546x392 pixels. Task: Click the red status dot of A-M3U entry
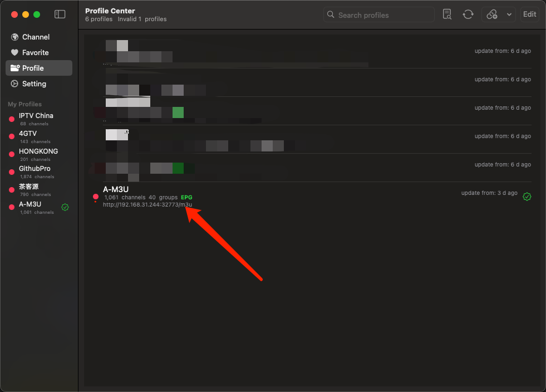96,197
